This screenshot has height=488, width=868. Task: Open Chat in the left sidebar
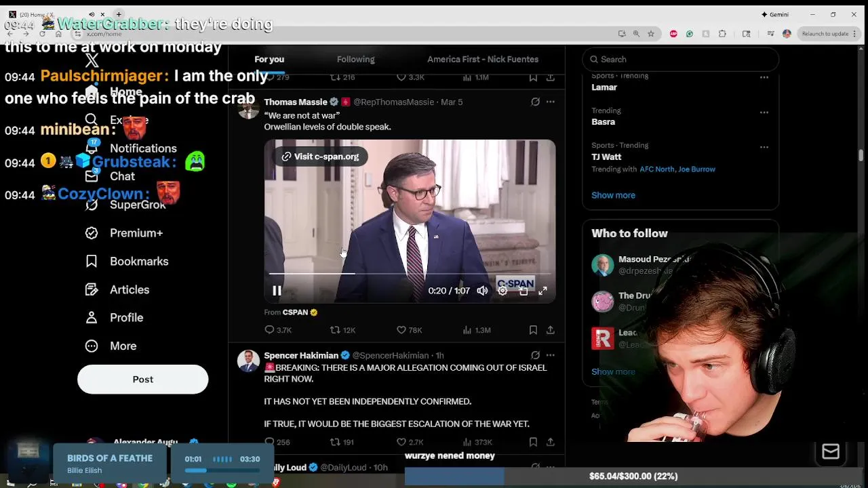(x=110, y=176)
